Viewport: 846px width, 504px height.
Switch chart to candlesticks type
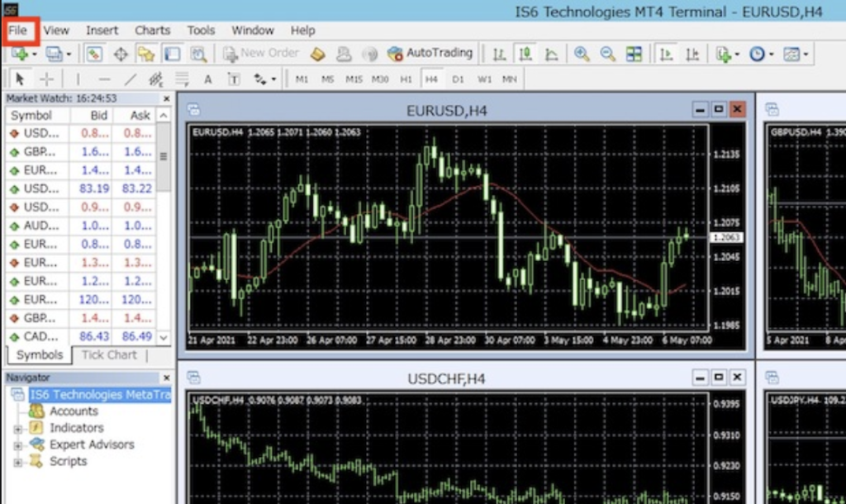[525, 54]
